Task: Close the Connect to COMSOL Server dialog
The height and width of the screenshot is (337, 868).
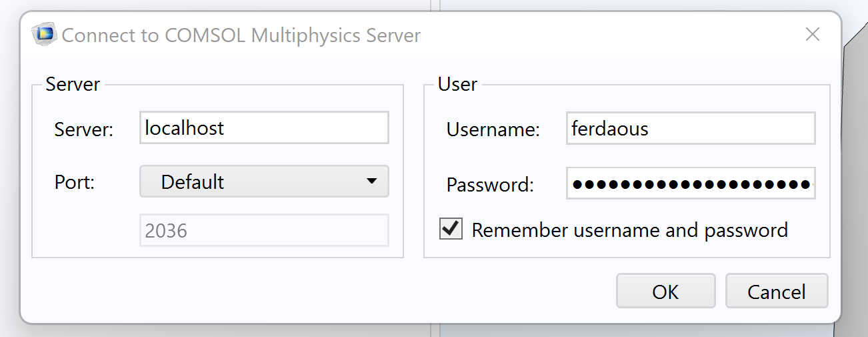Action: [812, 35]
